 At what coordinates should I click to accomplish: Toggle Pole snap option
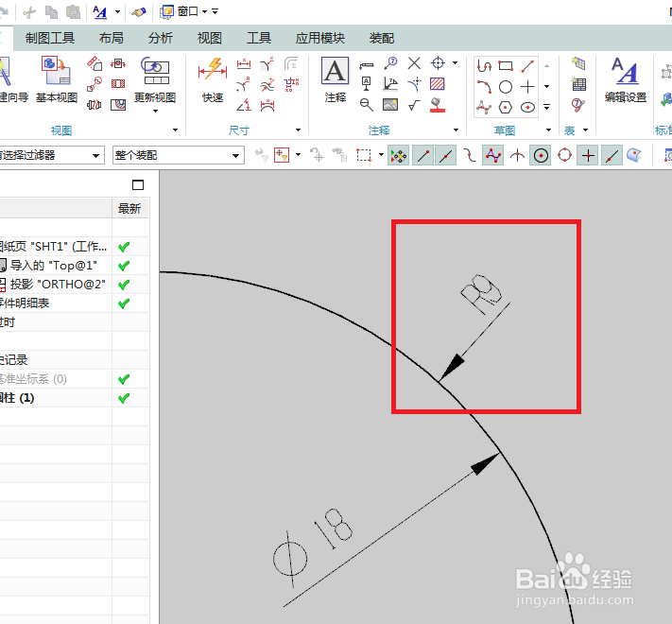493,155
